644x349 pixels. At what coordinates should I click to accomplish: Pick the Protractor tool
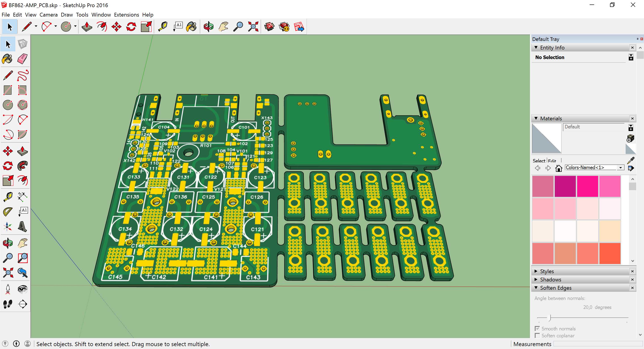pyautogui.click(x=8, y=212)
